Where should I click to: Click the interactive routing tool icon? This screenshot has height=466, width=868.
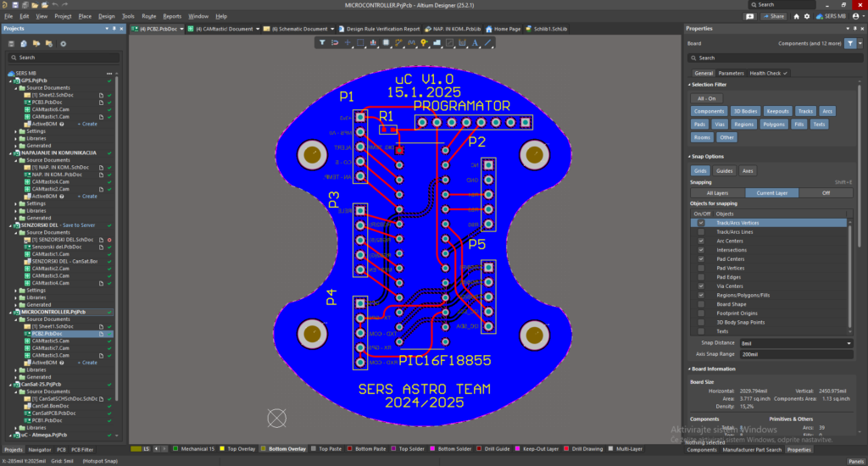[x=398, y=42]
